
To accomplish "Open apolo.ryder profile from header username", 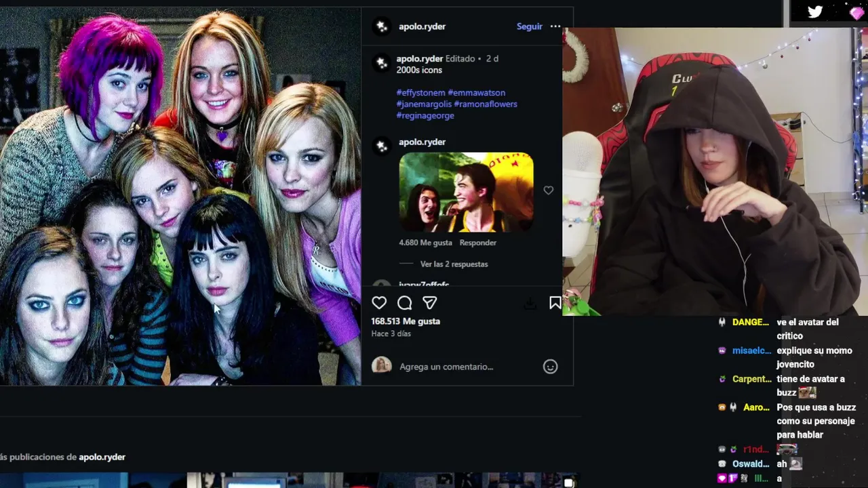I will point(422,26).
